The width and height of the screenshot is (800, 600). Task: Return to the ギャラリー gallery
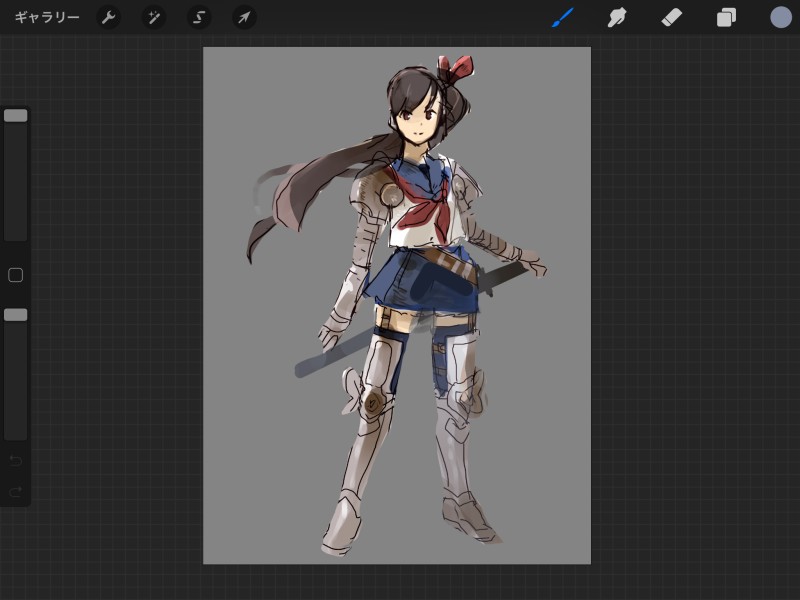[47, 18]
